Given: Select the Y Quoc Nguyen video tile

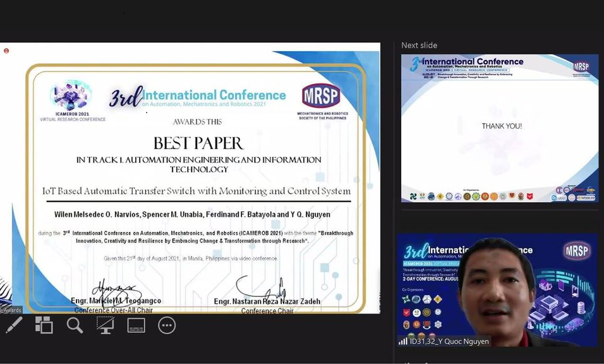Looking at the screenshot, I should [497, 289].
